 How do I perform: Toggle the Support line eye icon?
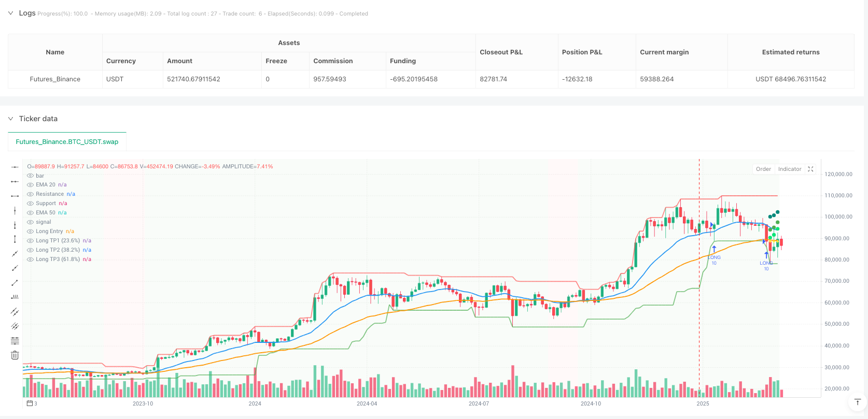[30, 204]
